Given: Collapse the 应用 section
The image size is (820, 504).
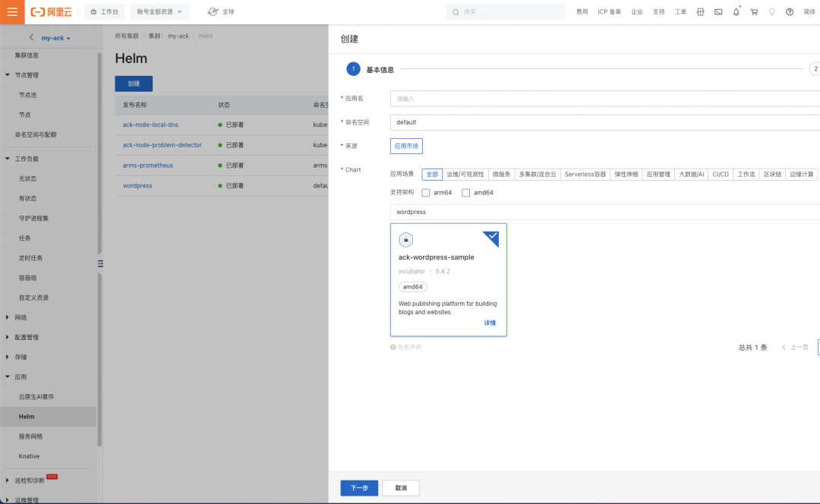Looking at the screenshot, I should click(8, 376).
